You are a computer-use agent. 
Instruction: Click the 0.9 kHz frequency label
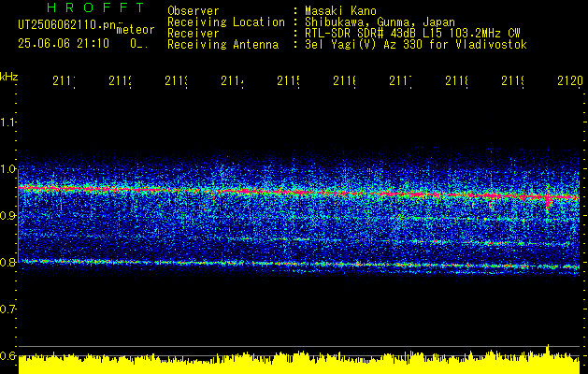(x=8, y=216)
